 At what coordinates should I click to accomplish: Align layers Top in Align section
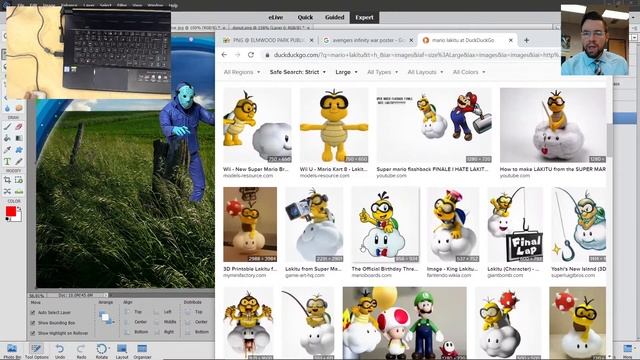(133, 312)
